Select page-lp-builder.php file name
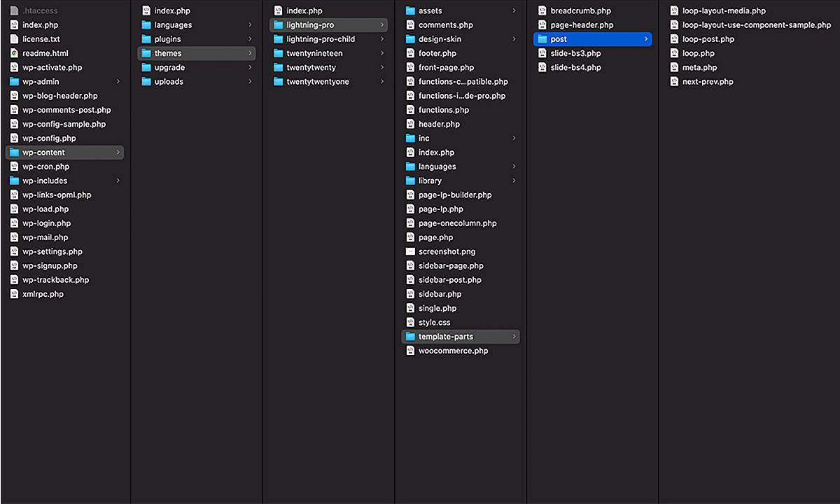 coord(455,195)
